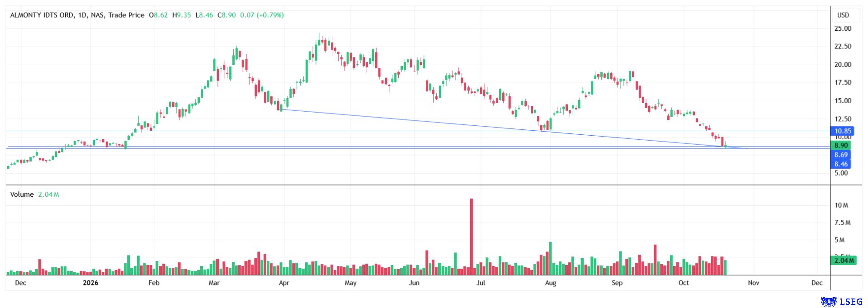Click the low value L8.46 in header
The image size is (868, 308).
[204, 15]
